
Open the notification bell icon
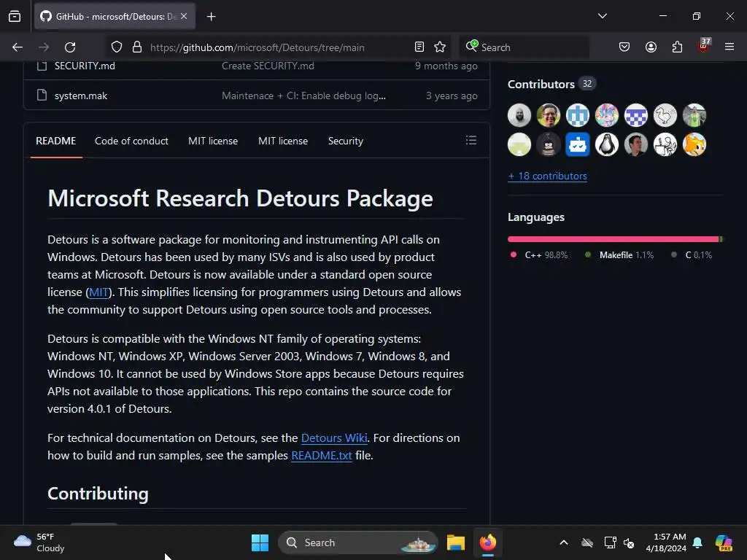point(697,542)
